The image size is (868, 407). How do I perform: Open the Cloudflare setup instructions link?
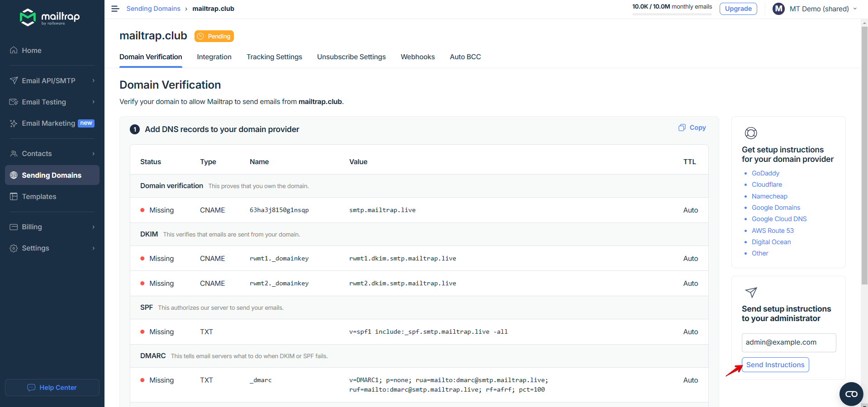click(x=767, y=185)
